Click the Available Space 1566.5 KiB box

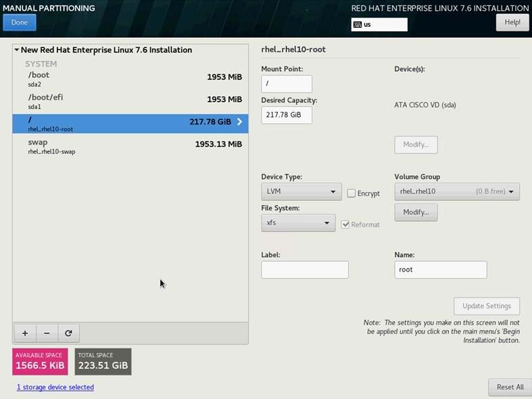pos(40,362)
